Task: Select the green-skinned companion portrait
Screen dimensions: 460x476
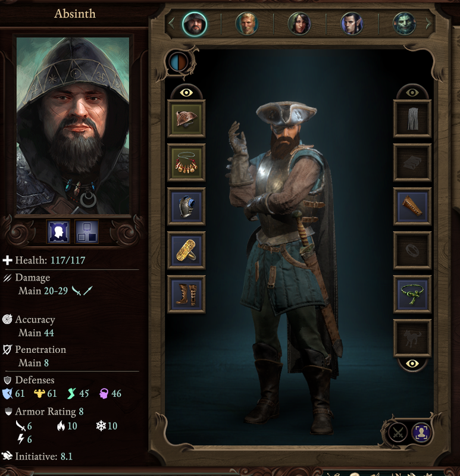Action: click(x=404, y=23)
